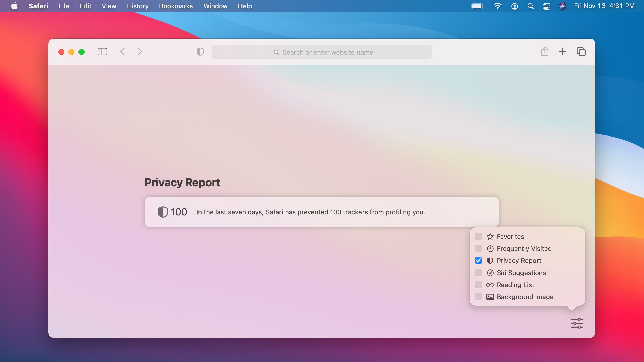Go forward with the forward arrow
This screenshot has width=644, height=362.
pos(140,52)
